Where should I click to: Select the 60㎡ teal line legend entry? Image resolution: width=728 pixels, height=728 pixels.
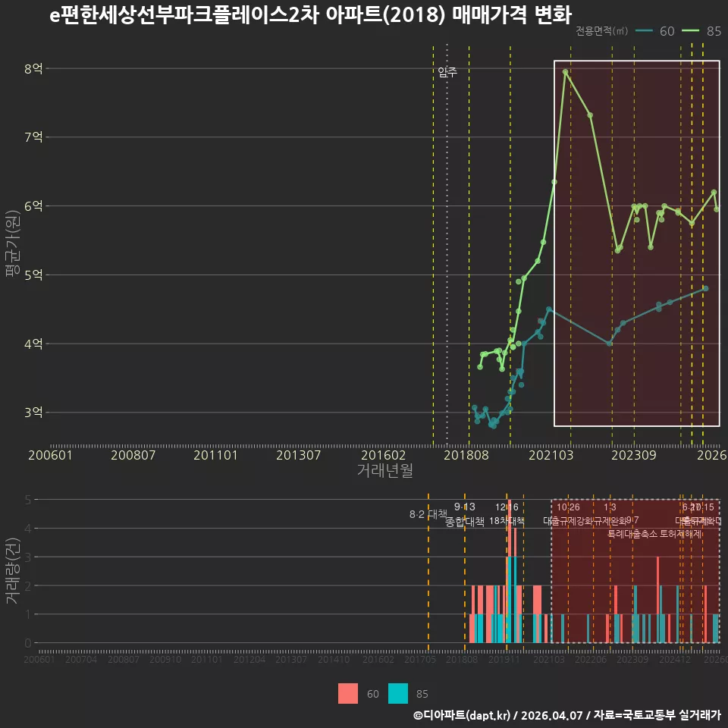point(655,31)
